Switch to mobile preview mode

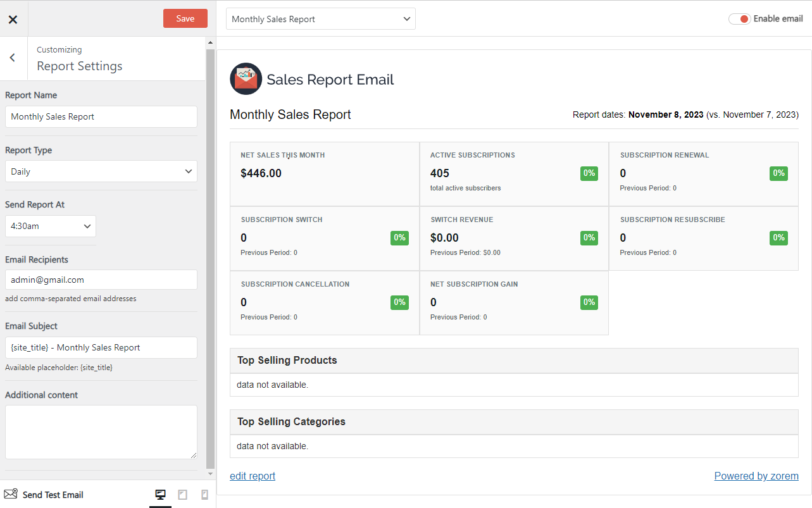point(204,494)
